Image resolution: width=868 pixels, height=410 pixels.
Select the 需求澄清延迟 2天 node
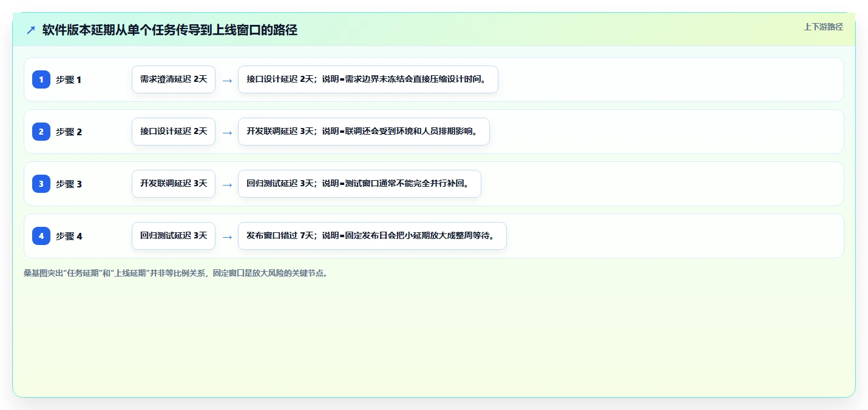174,79
